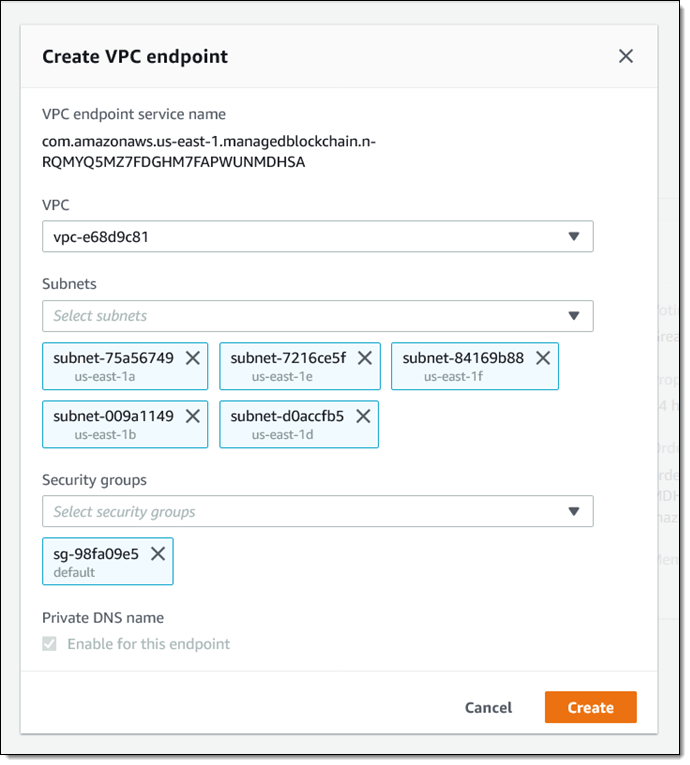Click the orange Create button
Viewport: 690px width, 765px height.
click(590, 708)
